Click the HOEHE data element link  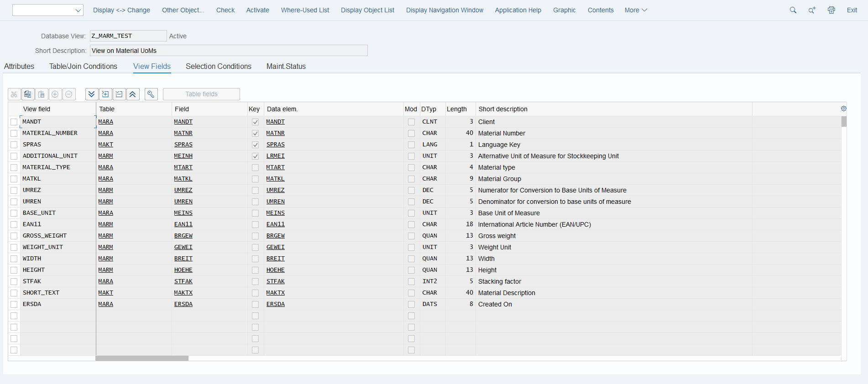pos(276,270)
